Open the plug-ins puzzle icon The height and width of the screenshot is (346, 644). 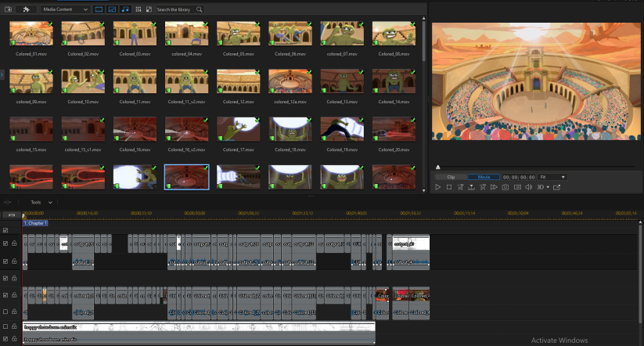(x=26, y=9)
